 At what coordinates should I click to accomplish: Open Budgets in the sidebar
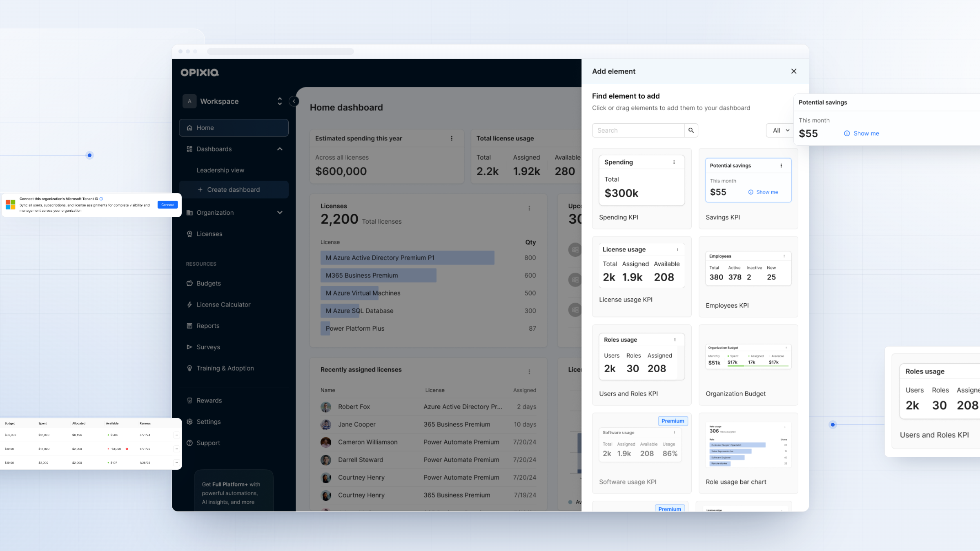[208, 283]
